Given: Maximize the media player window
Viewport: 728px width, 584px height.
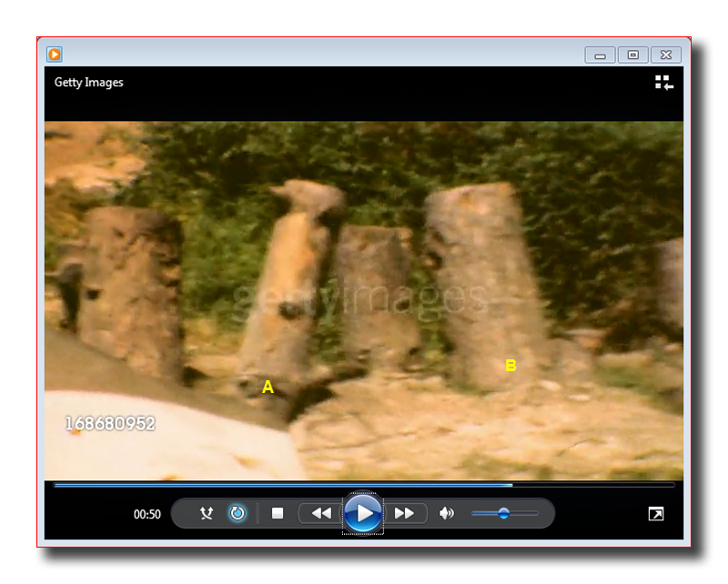Looking at the screenshot, I should pyautogui.click(x=632, y=55).
